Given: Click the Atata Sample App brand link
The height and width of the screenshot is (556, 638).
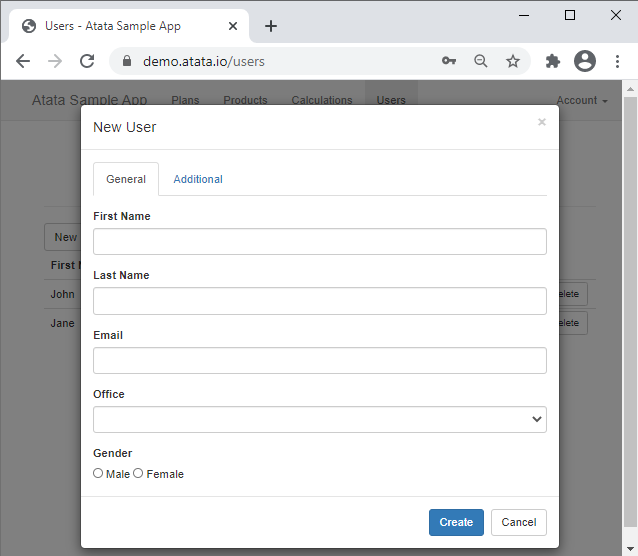Looking at the screenshot, I should (90, 100).
